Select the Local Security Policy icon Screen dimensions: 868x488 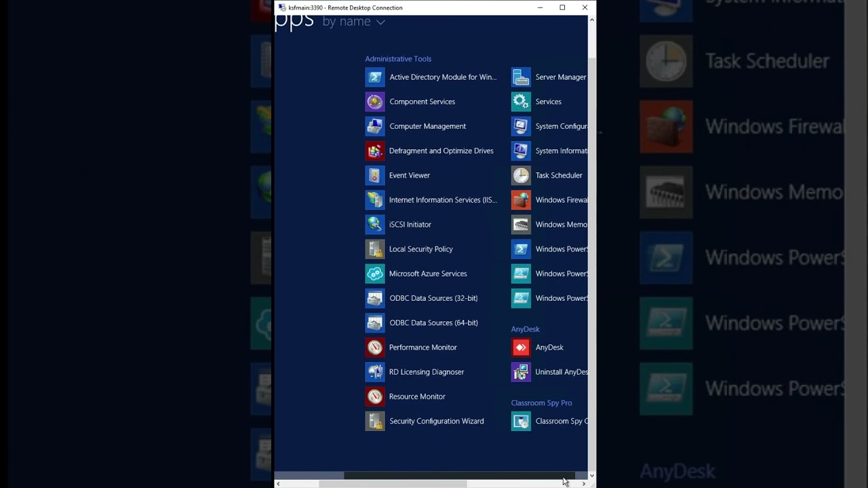pyautogui.click(x=375, y=249)
